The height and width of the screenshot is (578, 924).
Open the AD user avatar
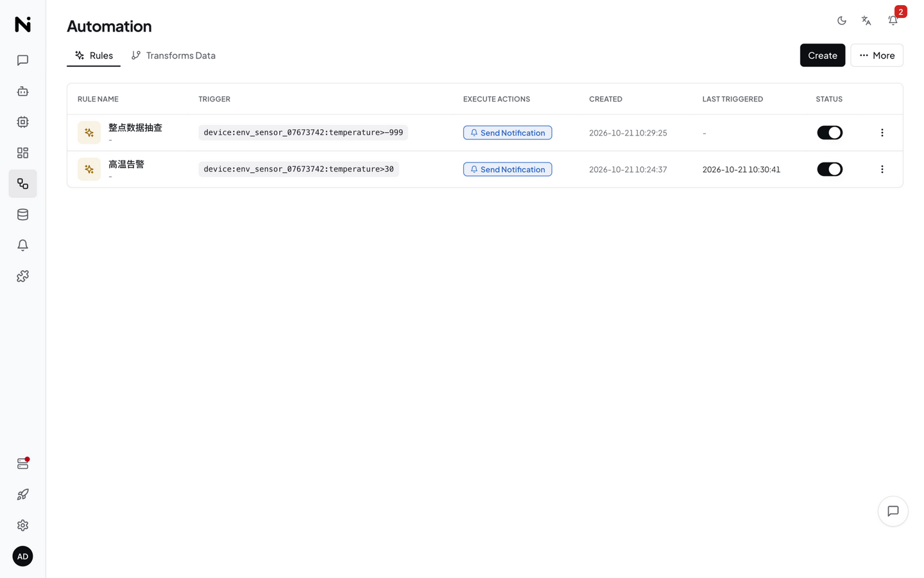pos(22,556)
